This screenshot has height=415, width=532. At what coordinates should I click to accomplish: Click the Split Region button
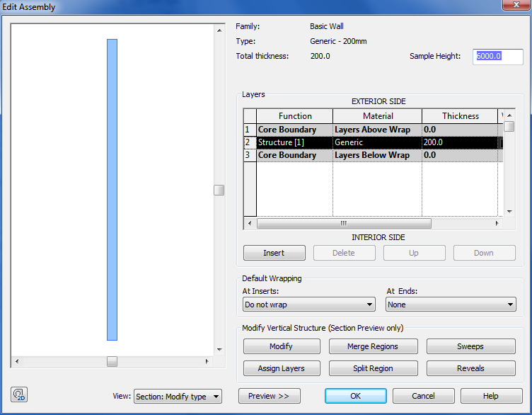point(373,368)
